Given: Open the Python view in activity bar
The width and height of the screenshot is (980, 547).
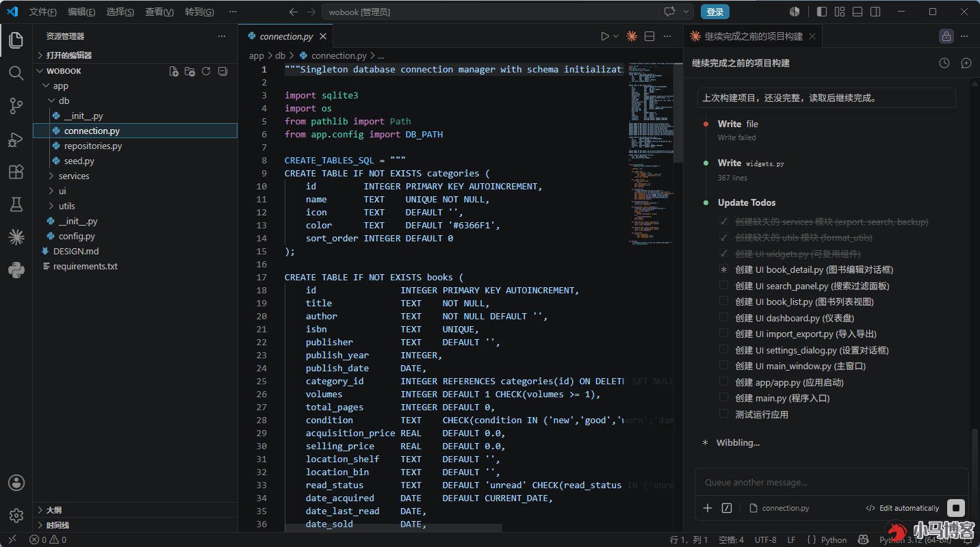Looking at the screenshot, I should pyautogui.click(x=16, y=270).
